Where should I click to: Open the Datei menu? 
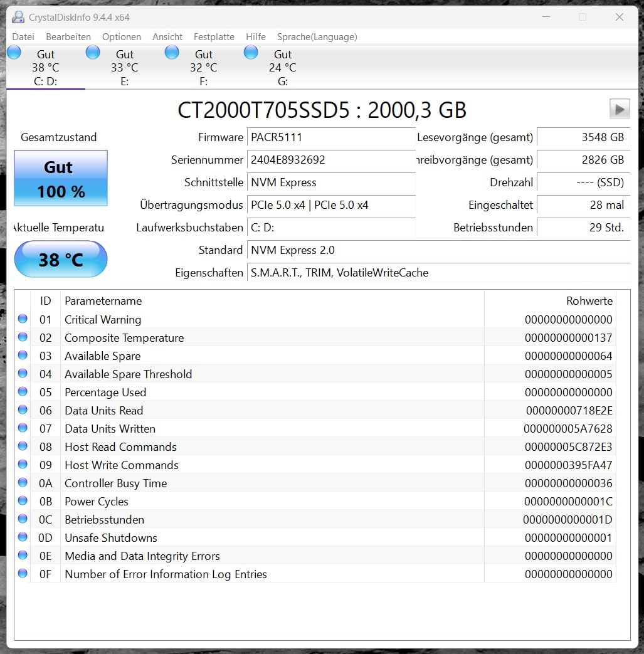23,37
